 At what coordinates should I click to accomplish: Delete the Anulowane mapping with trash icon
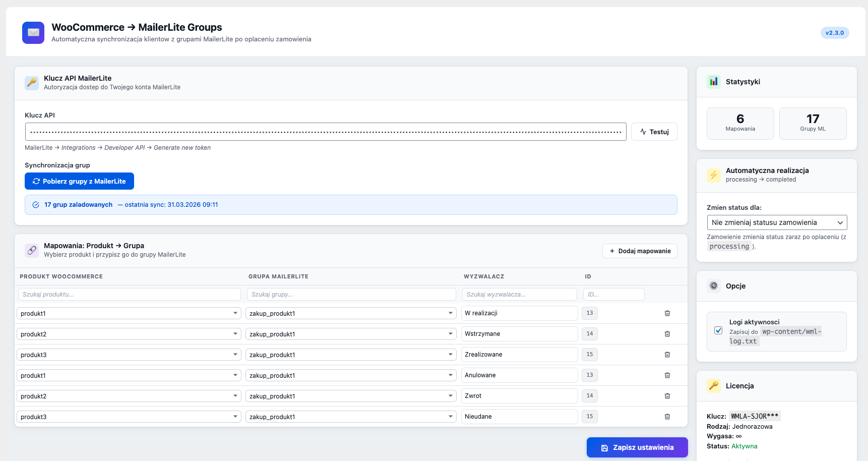point(667,375)
